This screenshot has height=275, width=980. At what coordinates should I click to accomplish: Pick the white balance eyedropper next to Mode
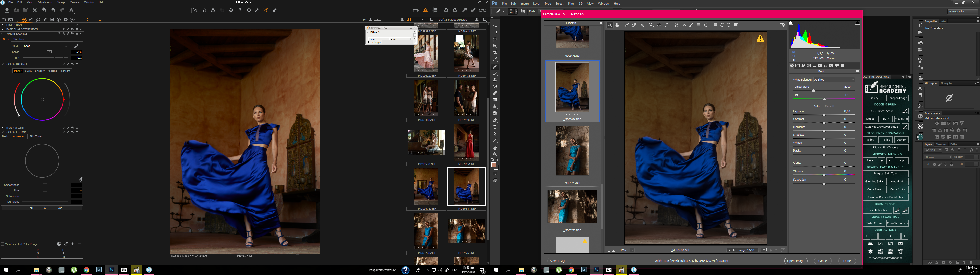(76, 46)
